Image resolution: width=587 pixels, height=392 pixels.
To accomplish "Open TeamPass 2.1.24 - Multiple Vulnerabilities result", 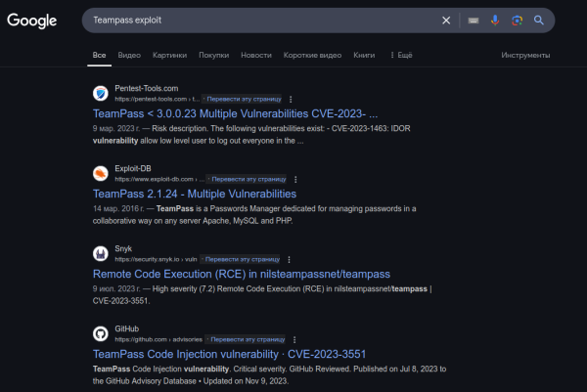I will pyautogui.click(x=195, y=194).
